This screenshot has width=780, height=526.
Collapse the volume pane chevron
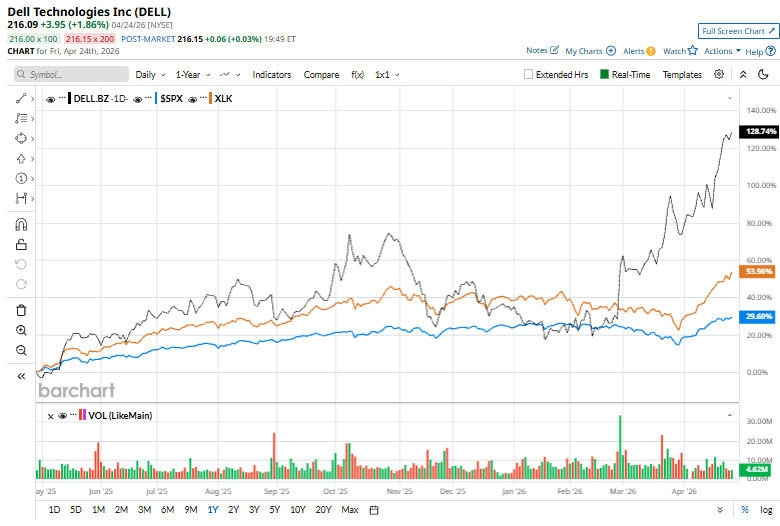click(730, 415)
